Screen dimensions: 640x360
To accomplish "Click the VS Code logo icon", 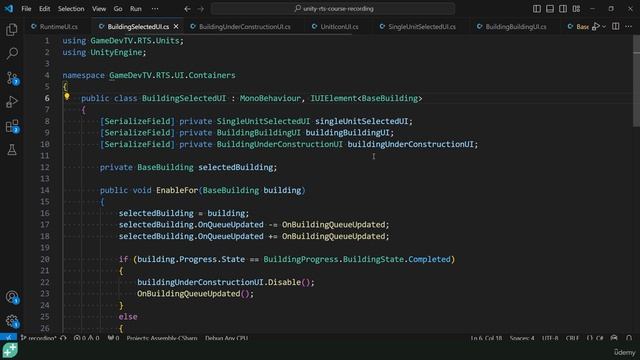I will click(x=9, y=9).
